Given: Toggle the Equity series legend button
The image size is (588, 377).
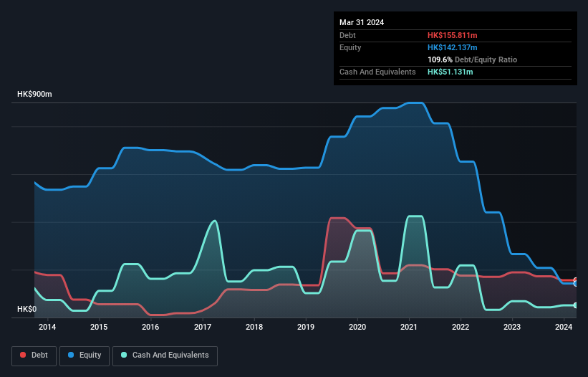Looking at the screenshot, I should pos(85,355).
